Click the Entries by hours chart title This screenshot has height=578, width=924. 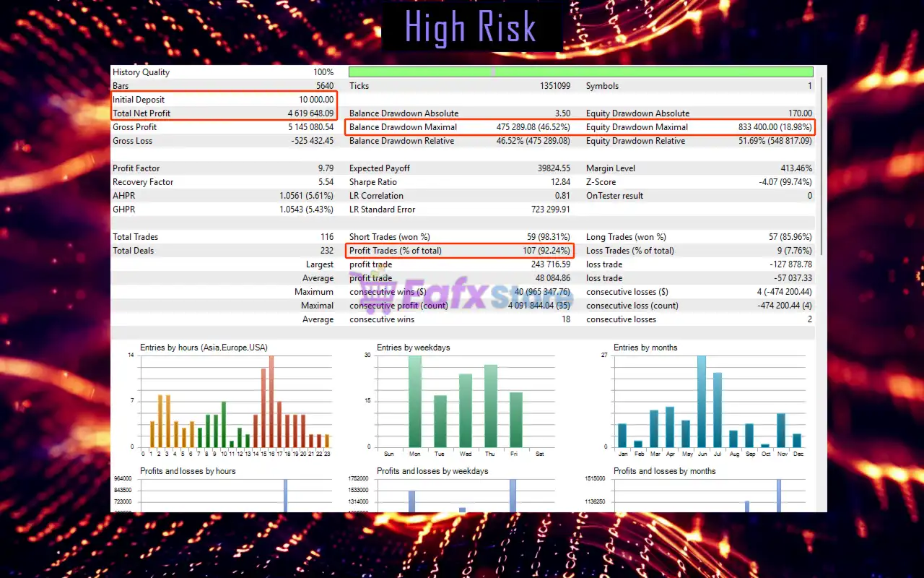204,348
